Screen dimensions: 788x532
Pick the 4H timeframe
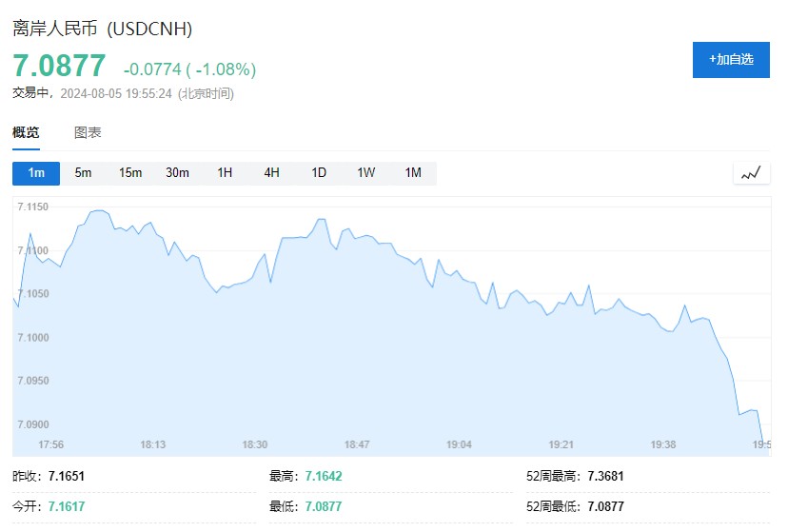coord(272,173)
